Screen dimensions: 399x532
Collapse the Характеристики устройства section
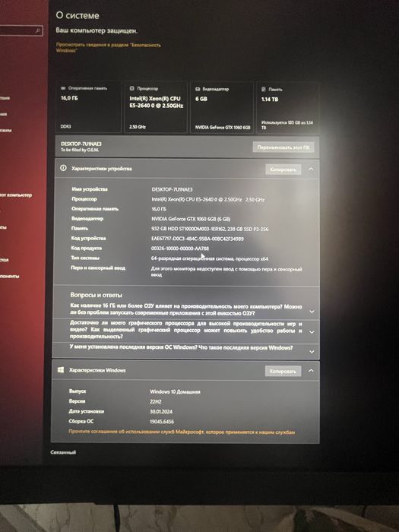pyautogui.click(x=311, y=169)
